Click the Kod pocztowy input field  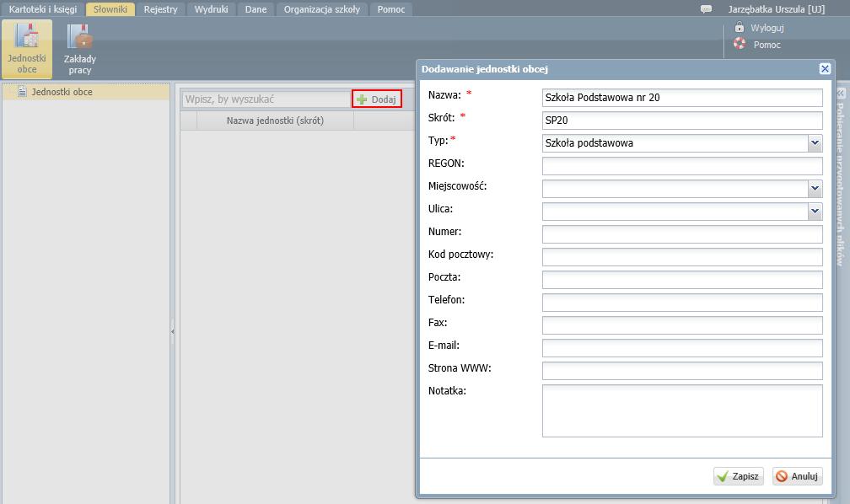(682, 257)
